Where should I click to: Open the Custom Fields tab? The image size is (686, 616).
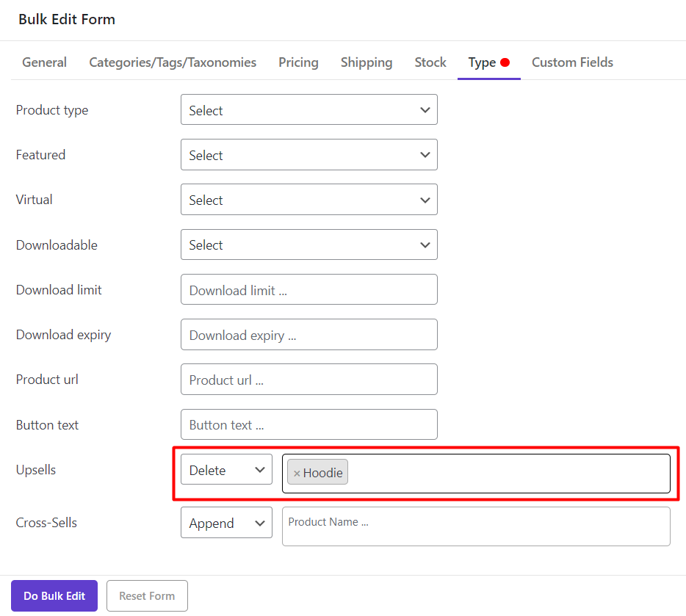[572, 62]
